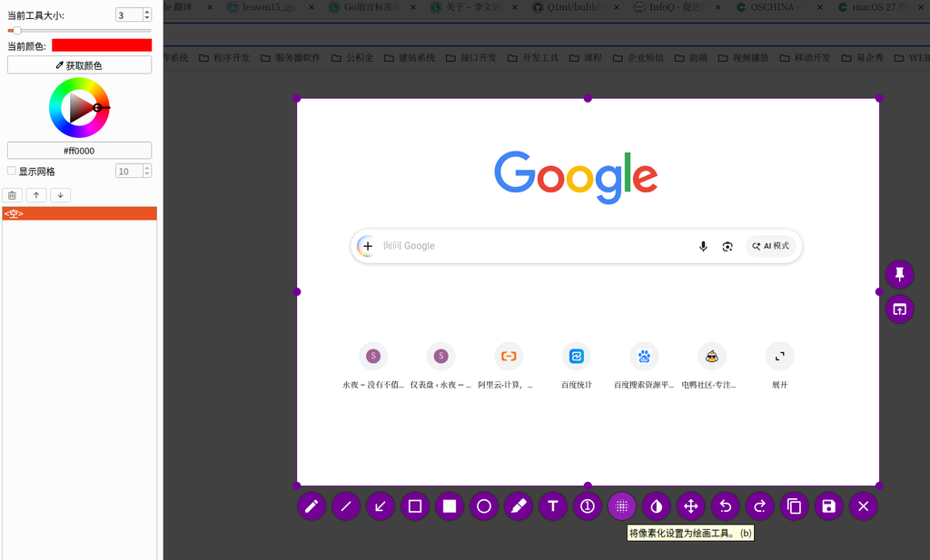The width and height of the screenshot is (930, 560).
Task: Select the Pixelate tool
Action: [x=621, y=506]
